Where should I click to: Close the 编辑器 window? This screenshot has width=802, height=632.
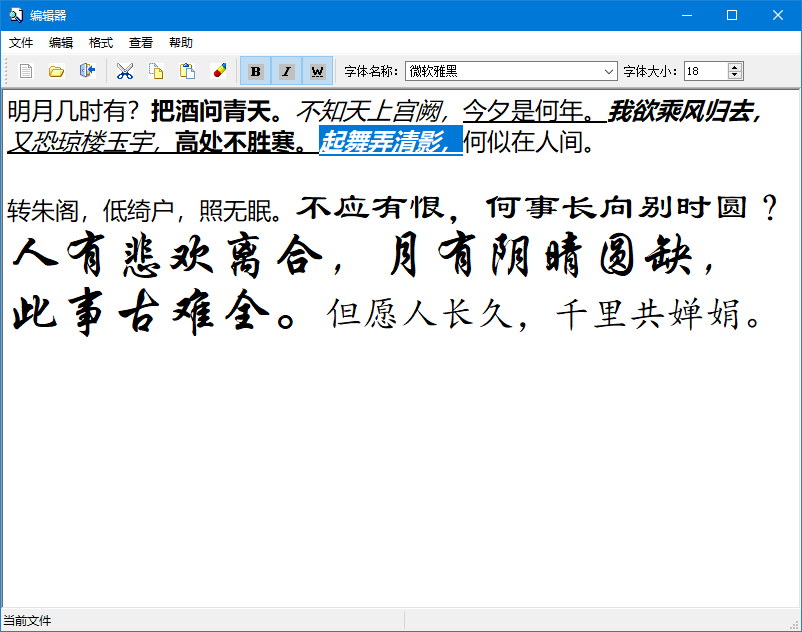[778, 15]
